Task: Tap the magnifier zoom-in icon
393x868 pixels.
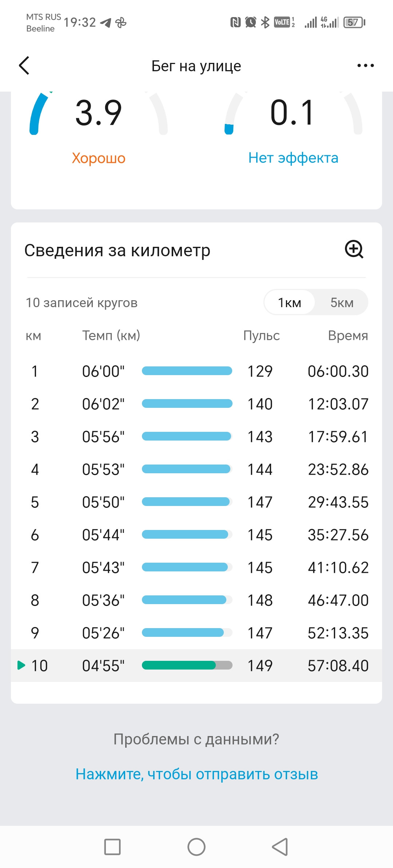Action: click(354, 249)
